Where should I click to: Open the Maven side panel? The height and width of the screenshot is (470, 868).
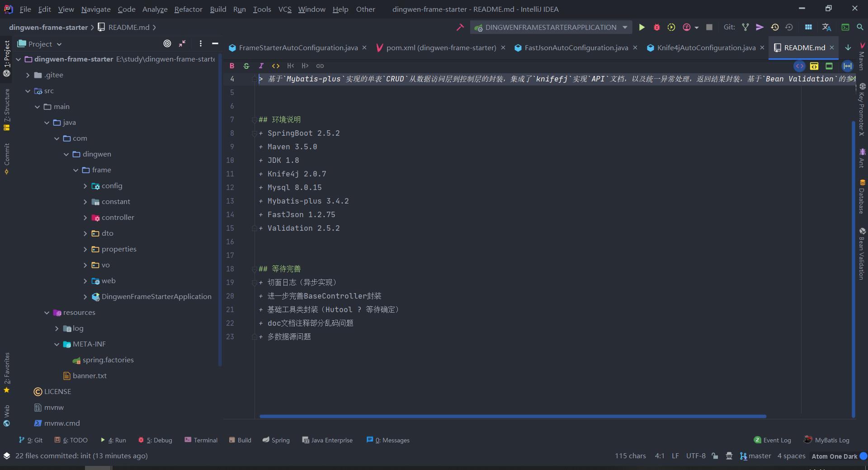click(x=862, y=57)
